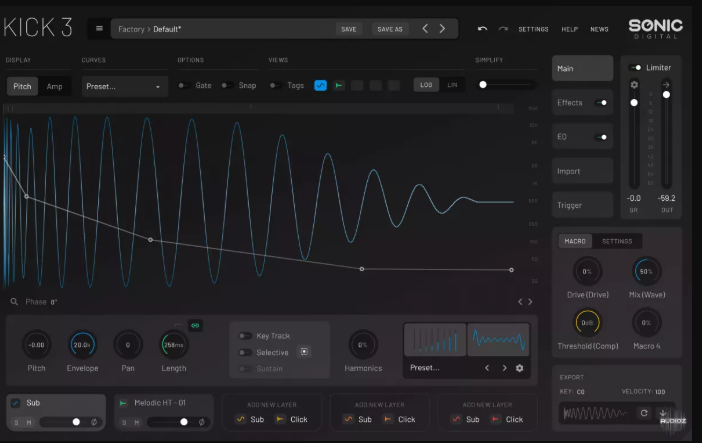Switch to the Amp display tab
This screenshot has height=443, width=702.
[x=54, y=87]
